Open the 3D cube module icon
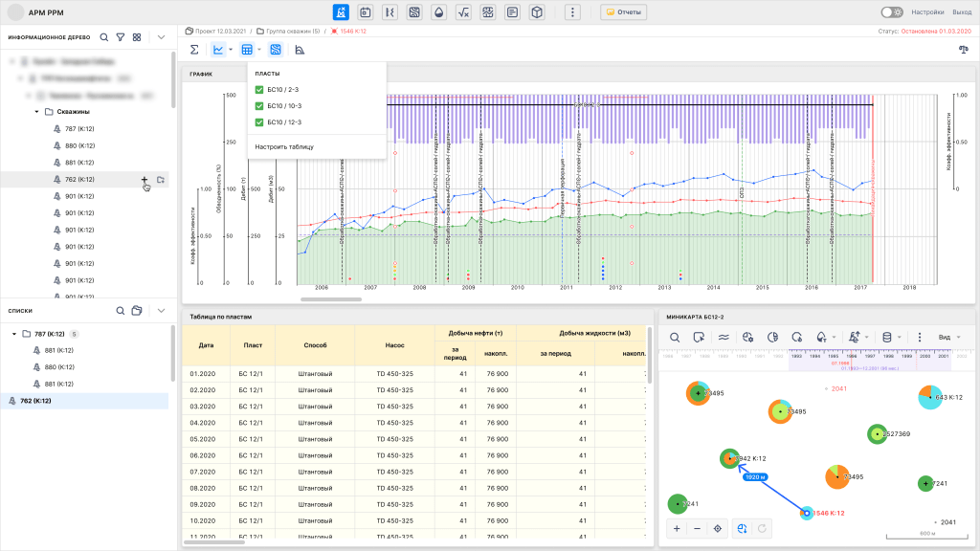 pyautogui.click(x=538, y=12)
